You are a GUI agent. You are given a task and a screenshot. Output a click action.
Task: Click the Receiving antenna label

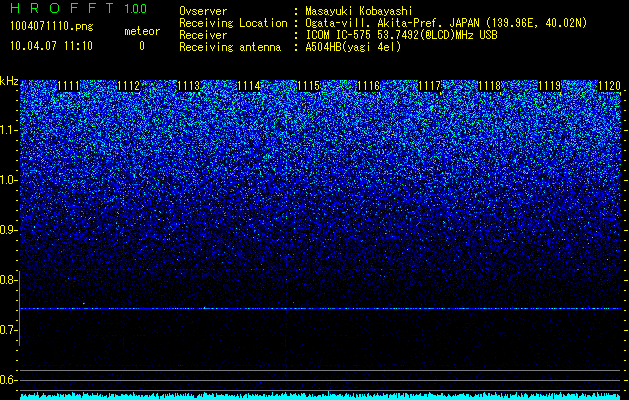click(x=230, y=47)
